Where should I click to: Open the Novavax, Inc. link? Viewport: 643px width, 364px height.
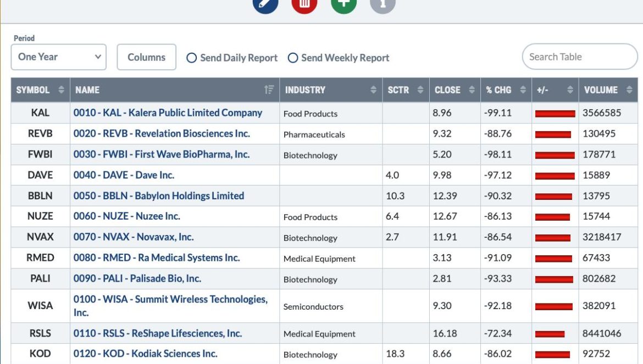click(134, 237)
